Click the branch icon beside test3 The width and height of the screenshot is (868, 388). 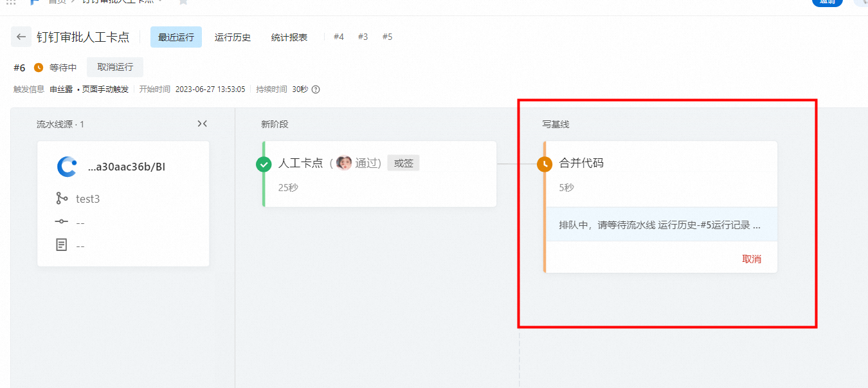click(62, 198)
